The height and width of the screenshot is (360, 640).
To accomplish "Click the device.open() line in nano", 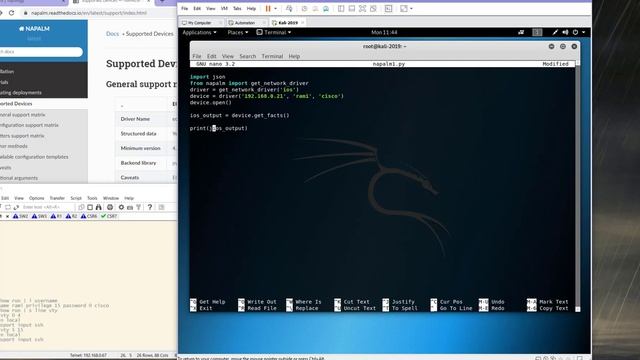I will (211, 102).
